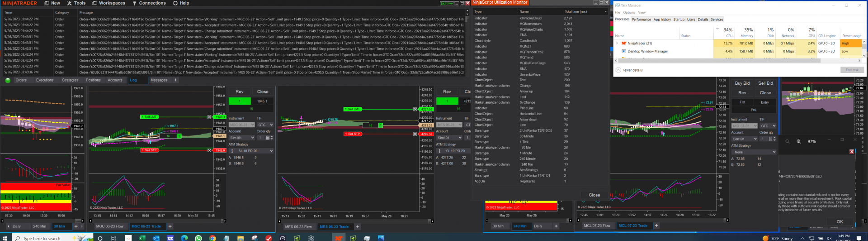Click Rev in the MES chart trader
Screen dimensions: 868x241
pos(447,92)
